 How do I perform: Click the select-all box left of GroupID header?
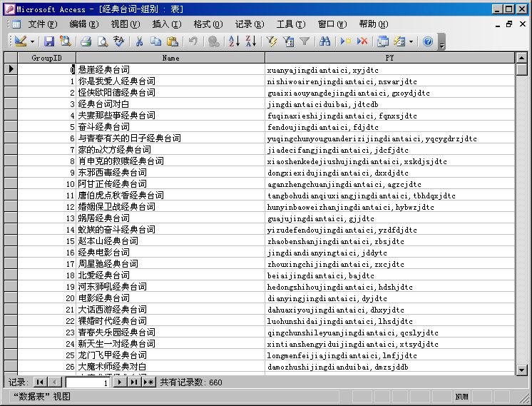pos(11,58)
